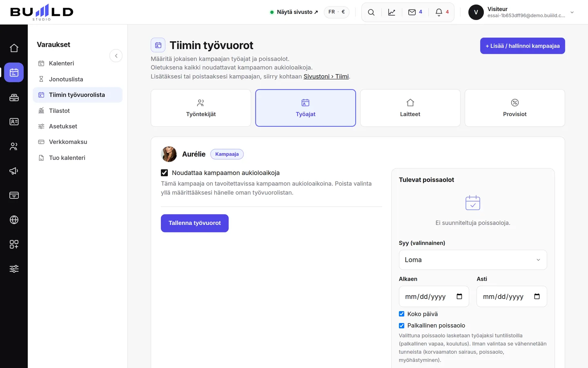This screenshot has width=588, height=368.
Task: Open the Asti date picker calendar icon
Action: [537, 296]
